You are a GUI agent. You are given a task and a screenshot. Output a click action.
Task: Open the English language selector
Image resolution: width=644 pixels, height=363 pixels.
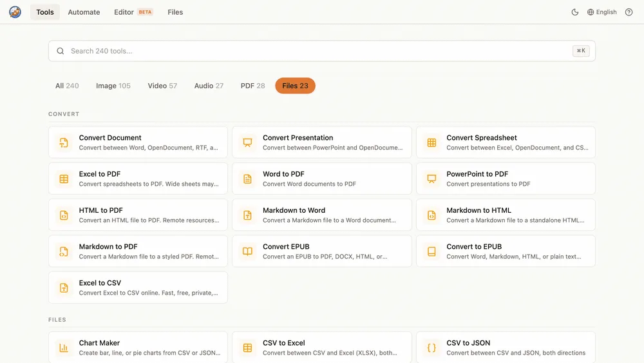pos(601,12)
